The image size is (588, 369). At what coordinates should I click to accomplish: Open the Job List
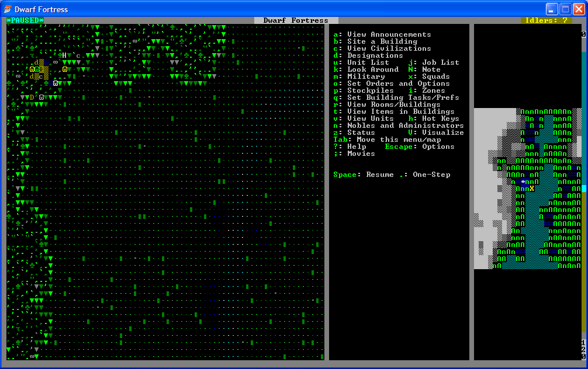(x=434, y=62)
